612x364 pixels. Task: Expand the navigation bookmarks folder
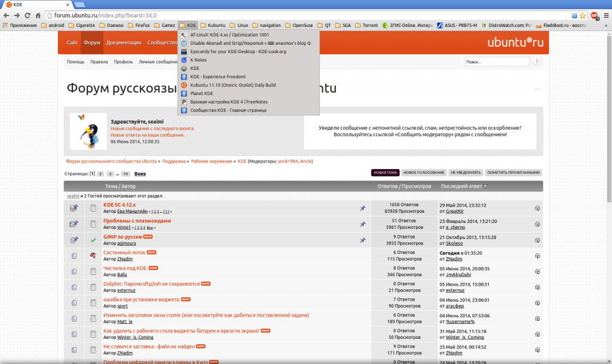(x=267, y=25)
